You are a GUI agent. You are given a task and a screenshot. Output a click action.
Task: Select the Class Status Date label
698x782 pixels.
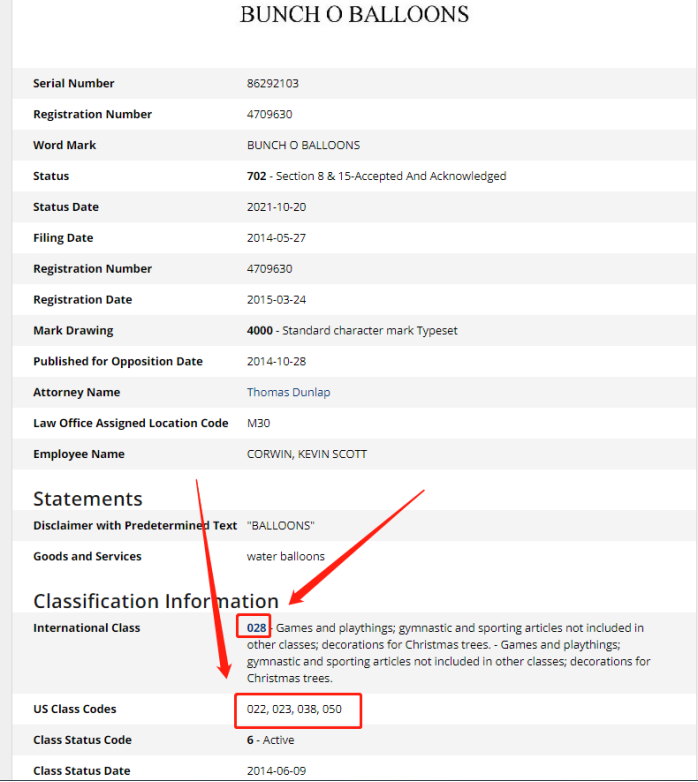click(82, 771)
